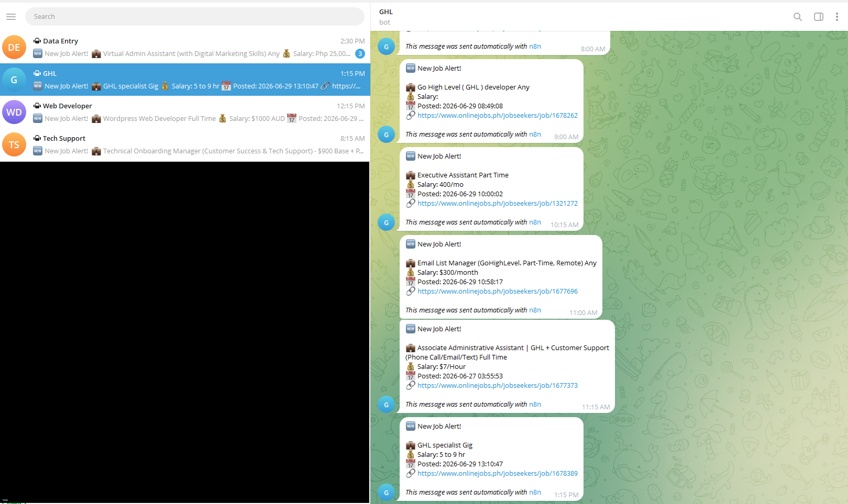
Task: Click the "Salary: $300/month" line
Action: click(x=448, y=273)
